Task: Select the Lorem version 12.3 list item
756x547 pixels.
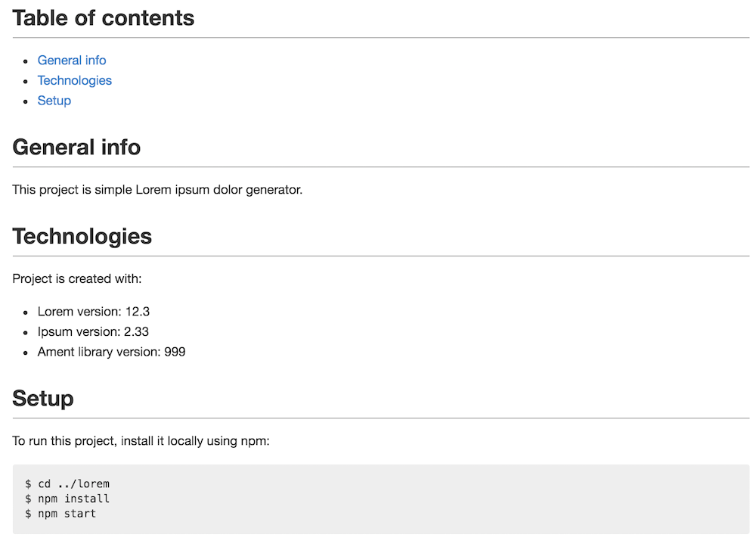Action: (94, 312)
